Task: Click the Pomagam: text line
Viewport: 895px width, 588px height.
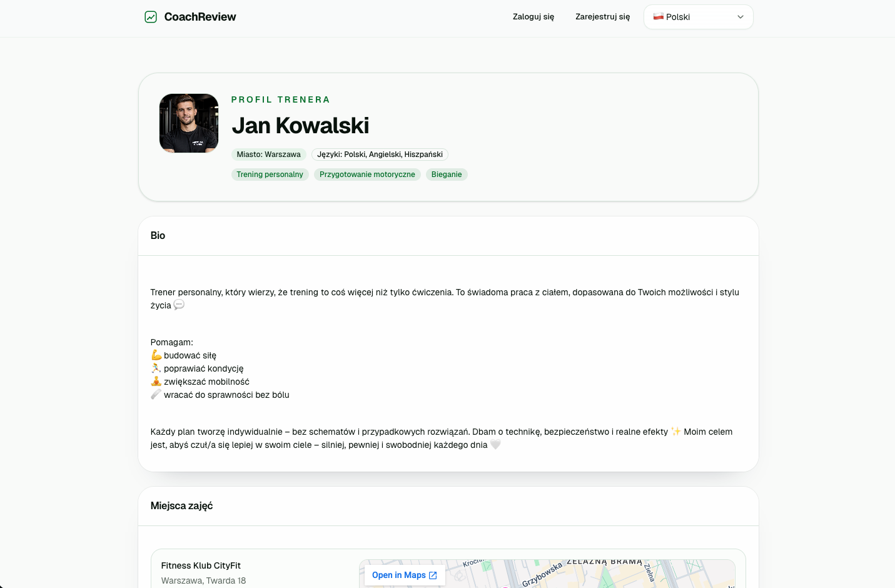Action: tap(172, 342)
